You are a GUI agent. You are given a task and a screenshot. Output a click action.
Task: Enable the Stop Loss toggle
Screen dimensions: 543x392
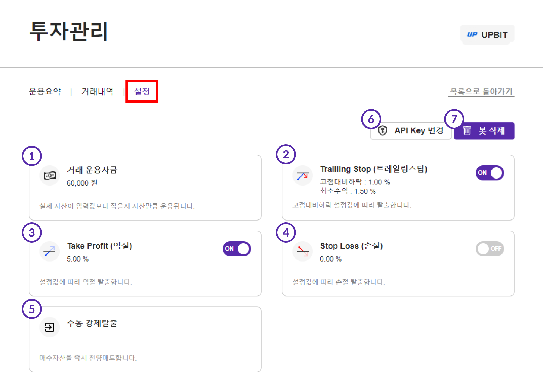(490, 249)
